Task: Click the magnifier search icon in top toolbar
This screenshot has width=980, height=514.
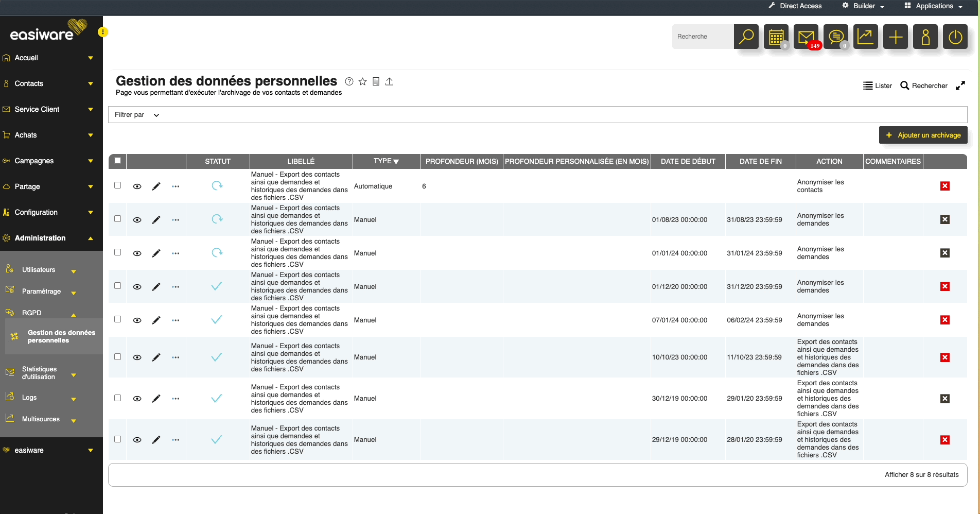Action: (746, 37)
